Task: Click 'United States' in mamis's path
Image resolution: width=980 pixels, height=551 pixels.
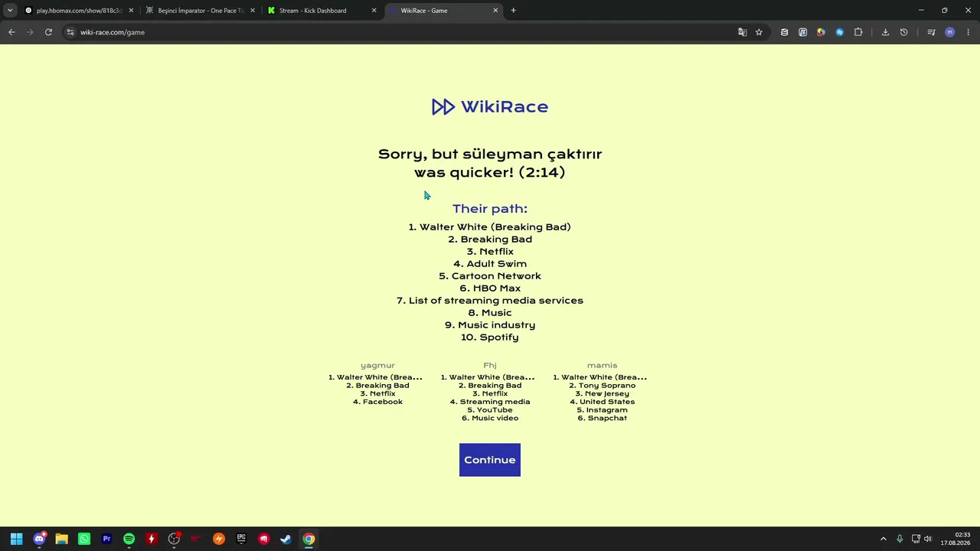Action: point(602,402)
